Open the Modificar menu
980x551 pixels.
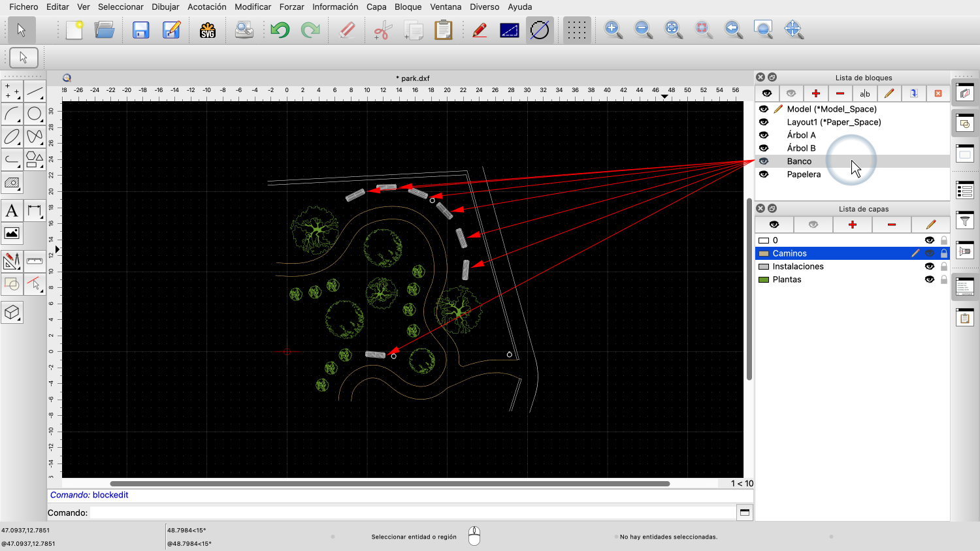[x=253, y=7]
